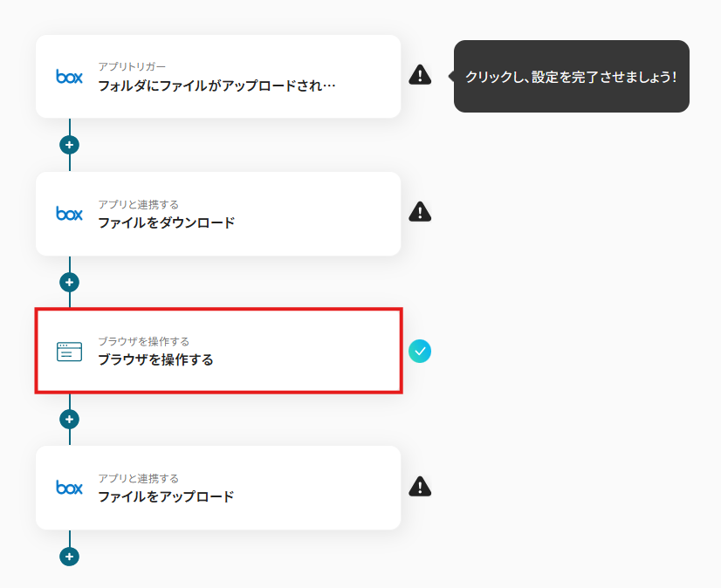Open the フォルダにファイルがアップロードされ… trigger card
This screenshot has width=721, height=588.
(x=218, y=76)
